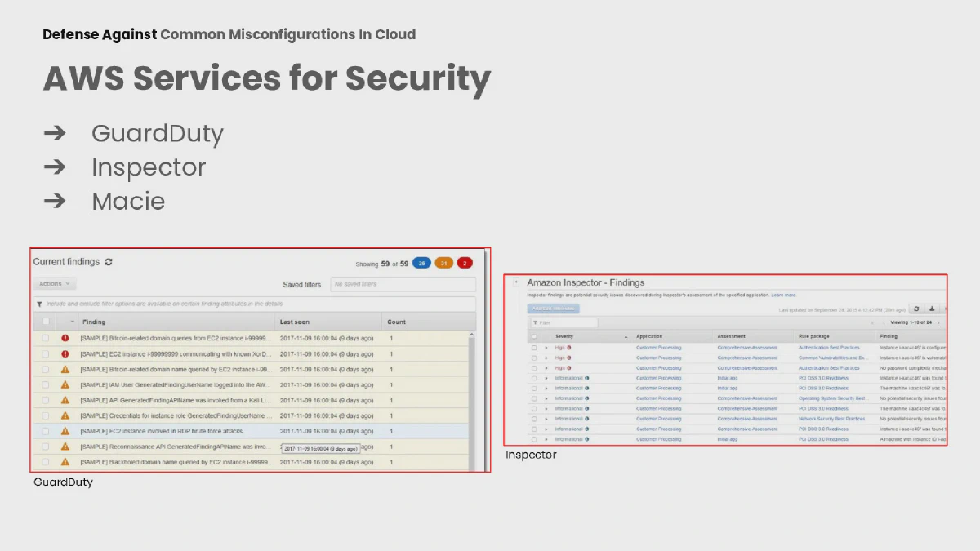Open the Saved filters box in GuardDuty

(x=403, y=284)
